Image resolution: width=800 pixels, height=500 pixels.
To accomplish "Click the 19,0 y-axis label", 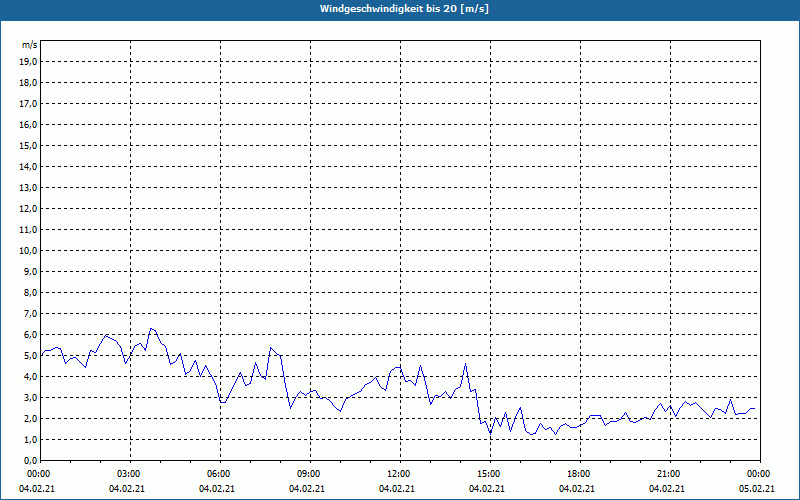I will pyautogui.click(x=28, y=62).
